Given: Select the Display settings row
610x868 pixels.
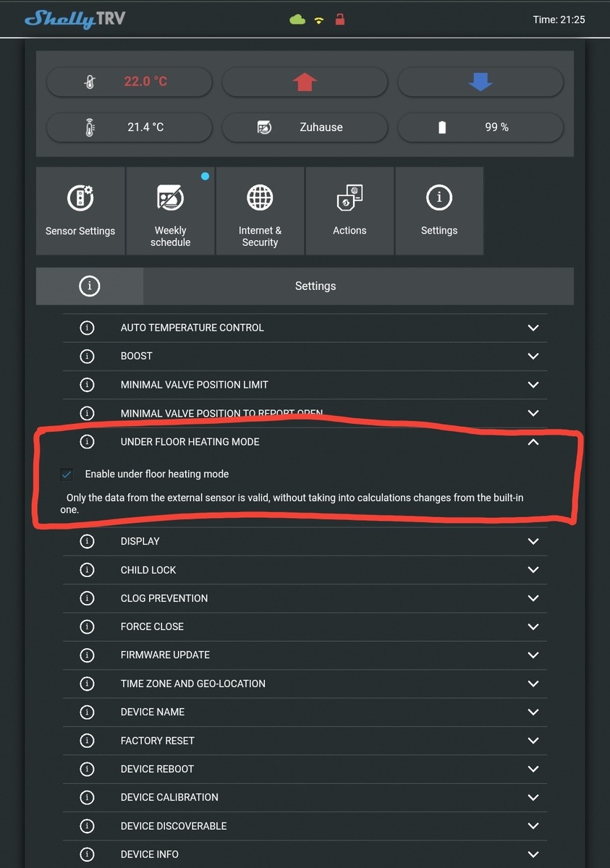Looking at the screenshot, I should pyautogui.click(x=304, y=542).
